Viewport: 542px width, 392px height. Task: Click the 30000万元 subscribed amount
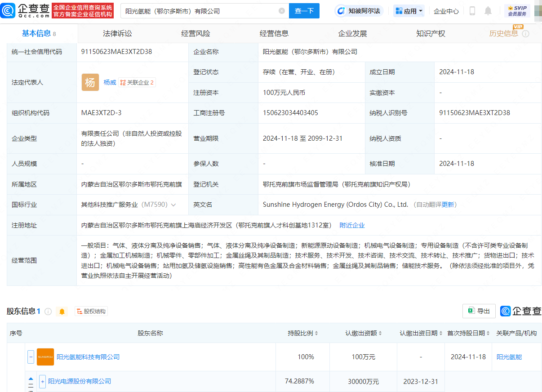point(364,382)
